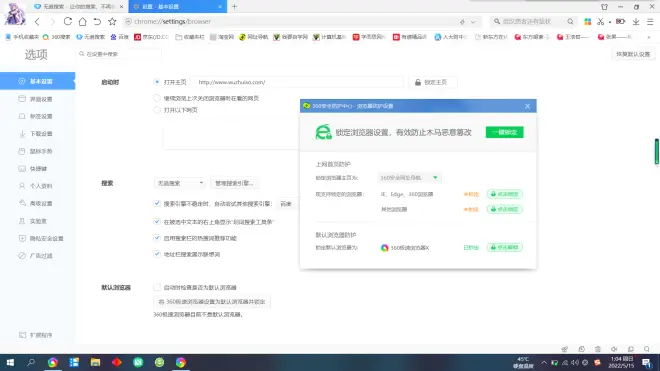Click unlock button for default browser row
The height and width of the screenshot is (371, 660).
pyautogui.click(x=505, y=247)
